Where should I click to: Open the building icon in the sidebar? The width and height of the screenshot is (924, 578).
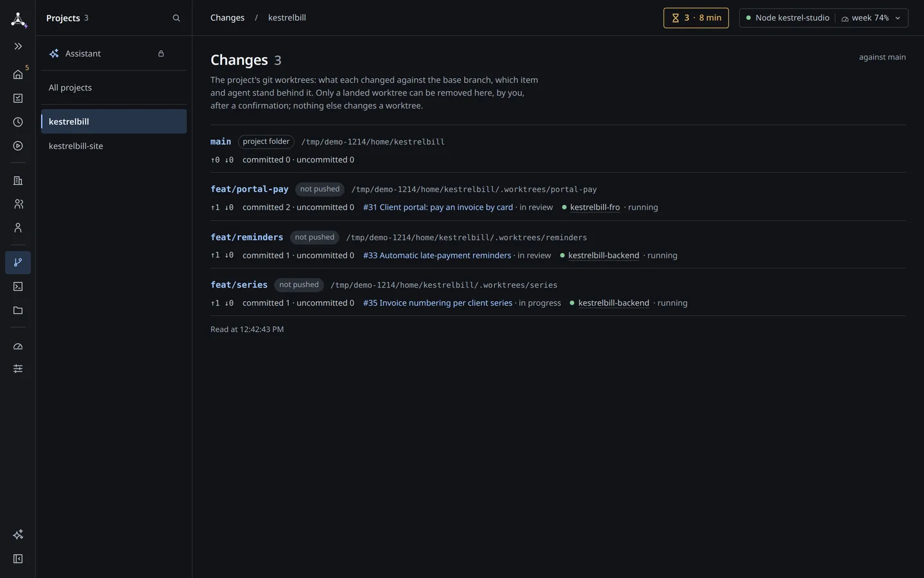[x=18, y=180]
